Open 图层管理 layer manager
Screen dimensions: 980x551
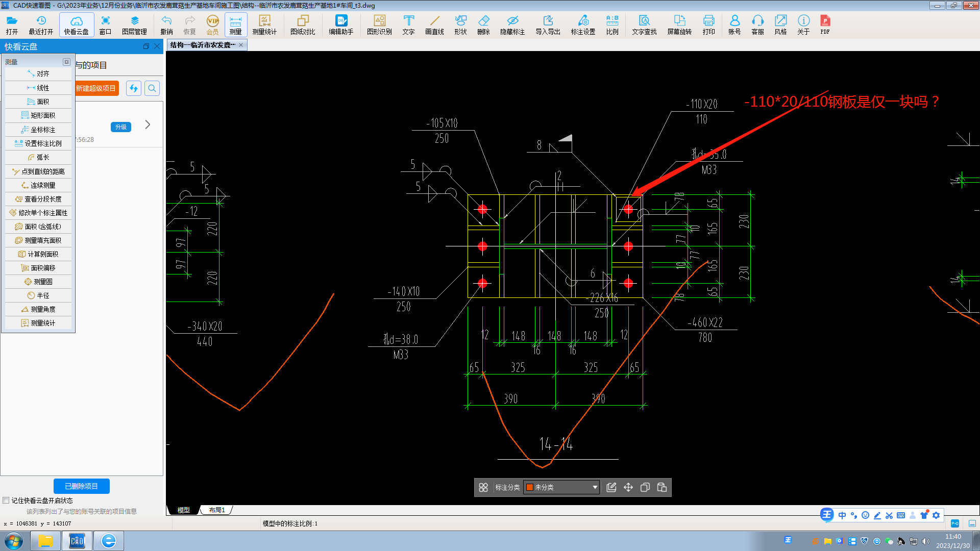[x=134, y=24]
